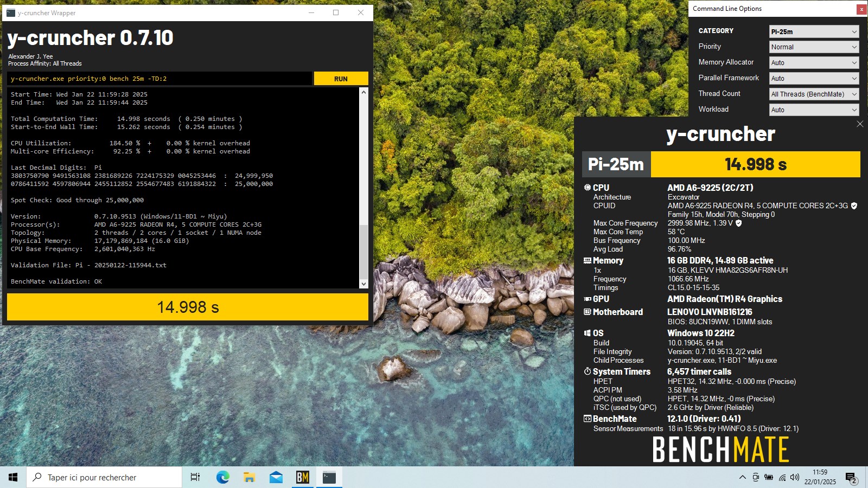The width and height of the screenshot is (868, 488).
Task: Click the y-cruncher 0.7.10 heading
Action: click(90, 38)
